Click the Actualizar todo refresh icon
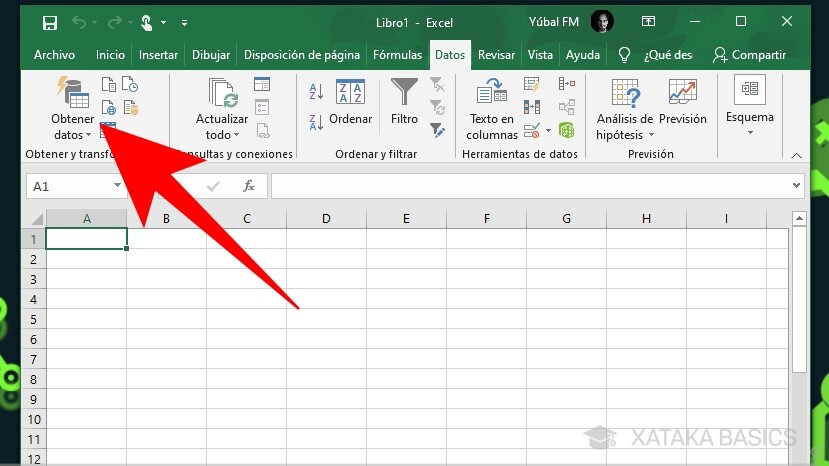This screenshot has width=829, height=466. (223, 93)
